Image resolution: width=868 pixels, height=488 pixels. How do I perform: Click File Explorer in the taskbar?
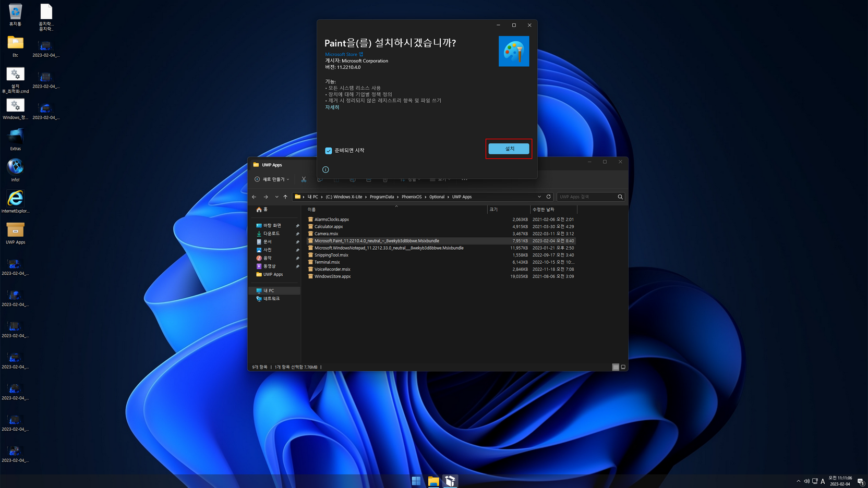(433, 481)
